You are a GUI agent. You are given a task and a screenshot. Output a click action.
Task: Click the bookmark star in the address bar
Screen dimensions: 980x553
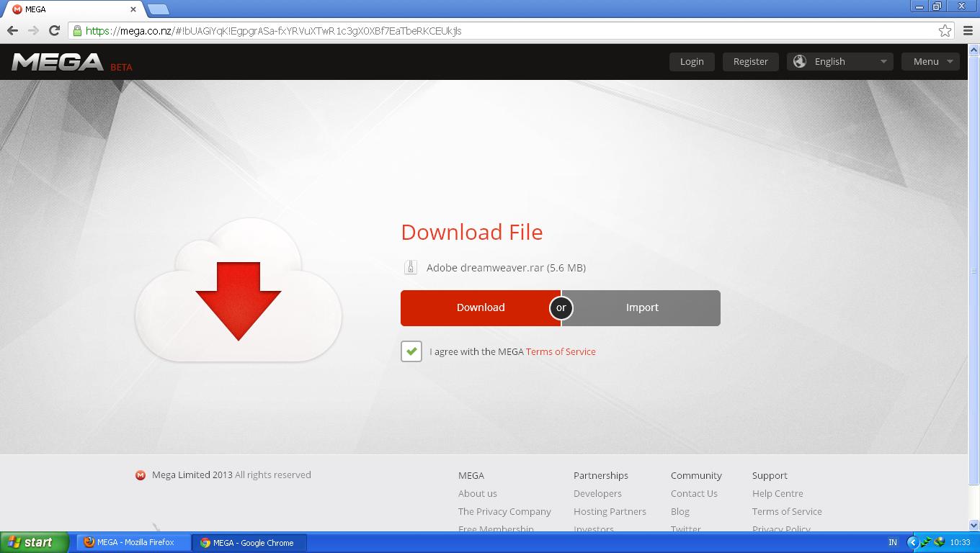pos(945,31)
